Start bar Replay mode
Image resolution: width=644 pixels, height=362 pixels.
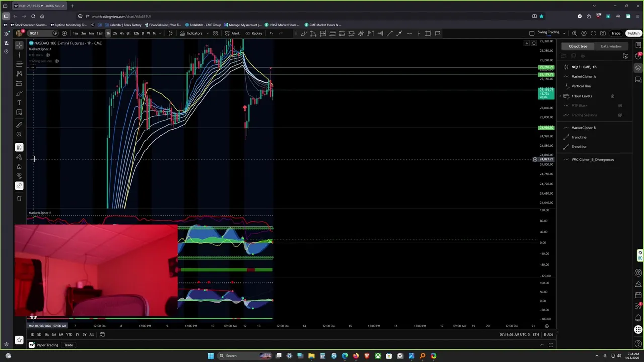click(254, 33)
